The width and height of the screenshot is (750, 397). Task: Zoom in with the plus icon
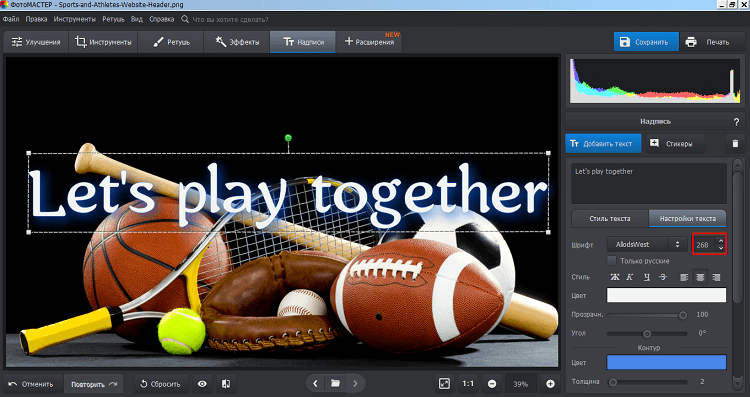tap(550, 384)
